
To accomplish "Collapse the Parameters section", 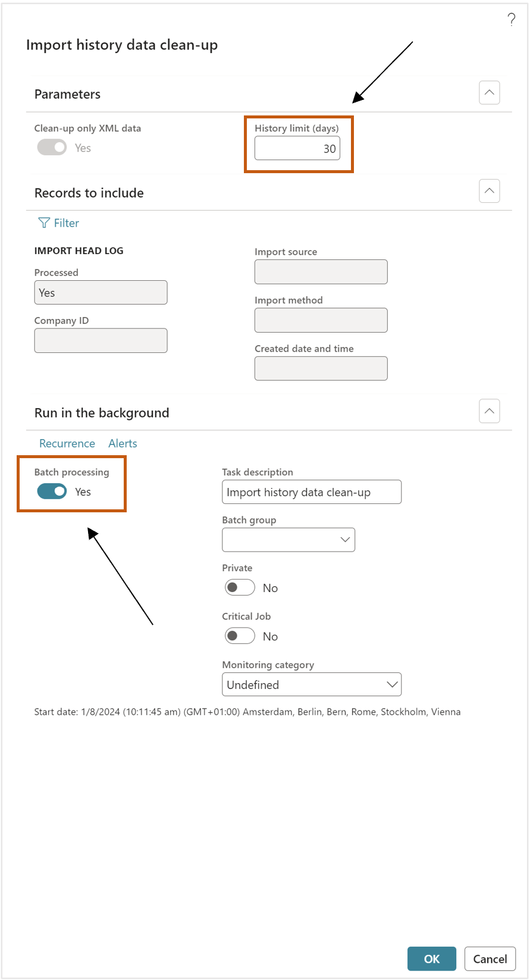I will tap(489, 93).
